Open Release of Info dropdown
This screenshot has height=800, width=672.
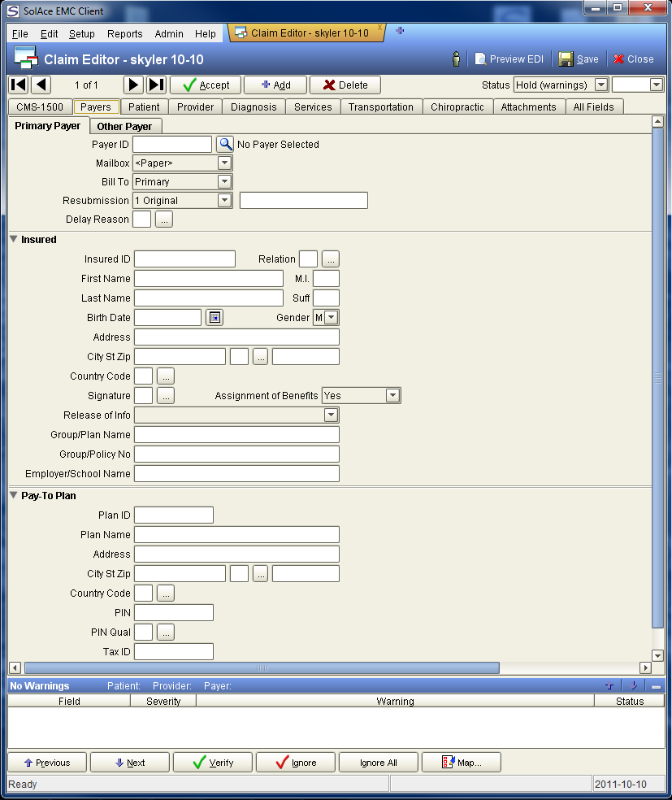(331, 415)
